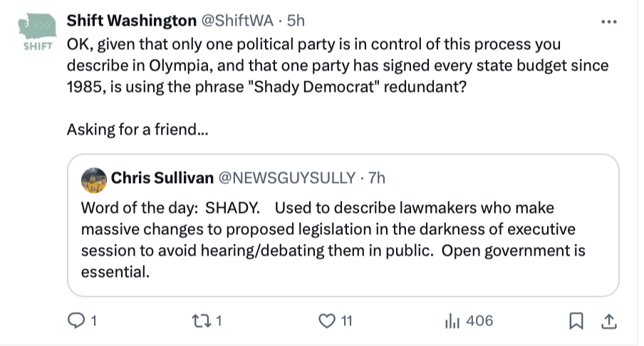Click Chris Sullivan's small profile picture
644x346 pixels.
[92, 181]
